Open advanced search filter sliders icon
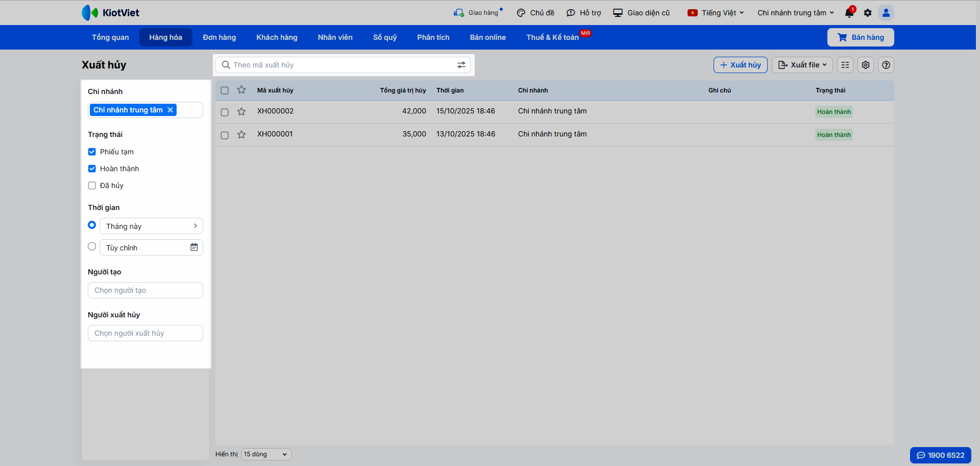 pyautogui.click(x=461, y=65)
